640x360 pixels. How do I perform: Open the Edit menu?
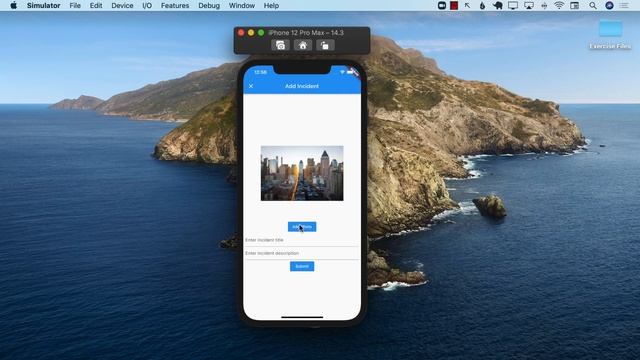[96, 6]
